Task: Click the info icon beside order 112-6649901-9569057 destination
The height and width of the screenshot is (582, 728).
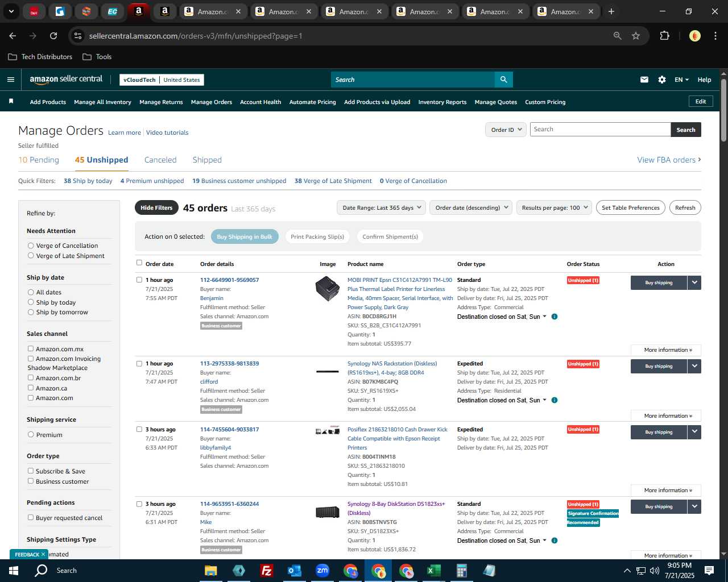Action: tap(555, 317)
